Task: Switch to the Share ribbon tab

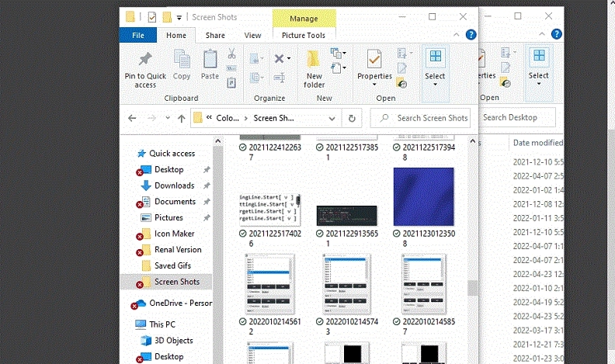Action: [215, 35]
